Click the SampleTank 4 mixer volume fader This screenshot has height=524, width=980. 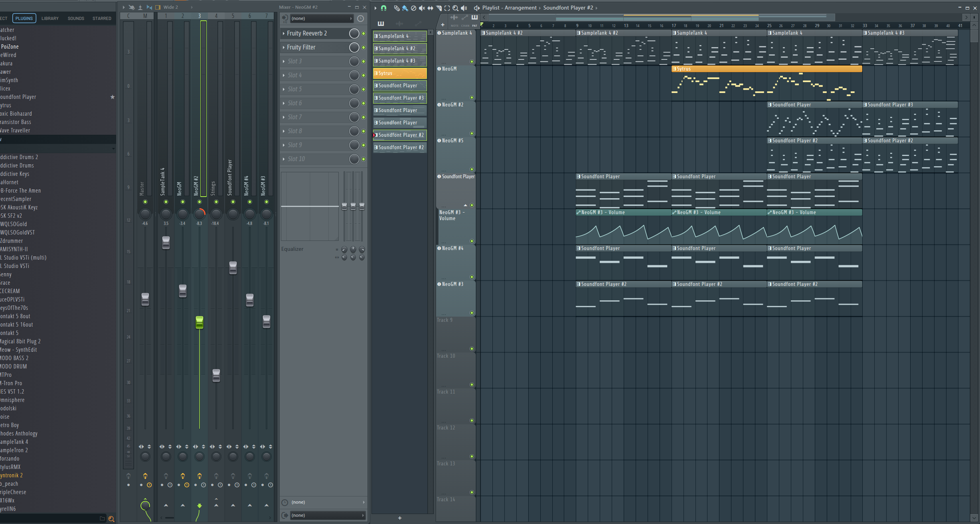point(166,242)
